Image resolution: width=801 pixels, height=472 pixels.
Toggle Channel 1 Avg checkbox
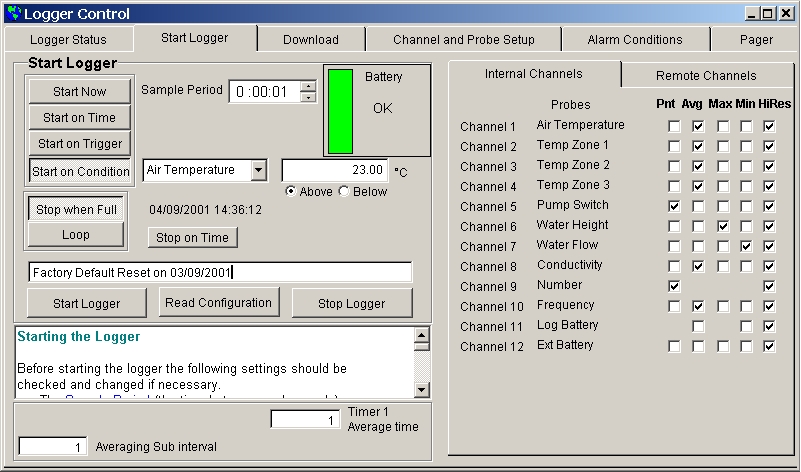698,126
